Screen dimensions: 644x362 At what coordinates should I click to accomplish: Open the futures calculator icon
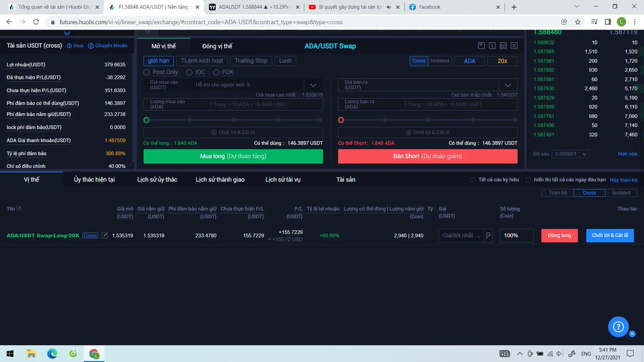point(503,46)
